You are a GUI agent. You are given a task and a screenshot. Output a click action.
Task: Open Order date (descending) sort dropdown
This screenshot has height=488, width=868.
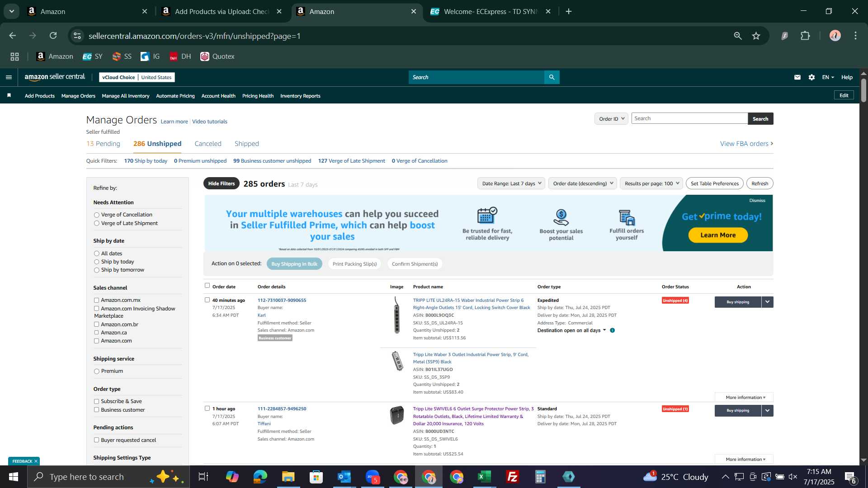coord(582,183)
